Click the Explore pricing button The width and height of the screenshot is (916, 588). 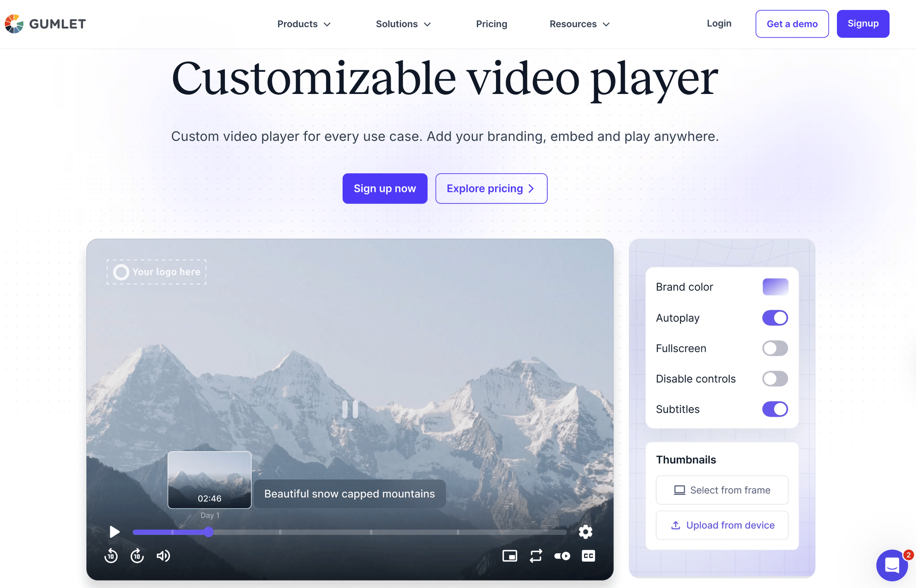point(491,188)
